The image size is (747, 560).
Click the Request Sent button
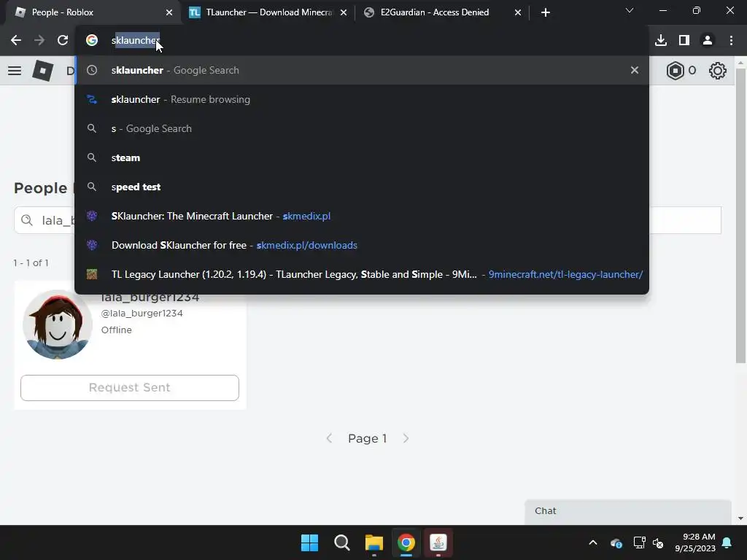pos(130,388)
